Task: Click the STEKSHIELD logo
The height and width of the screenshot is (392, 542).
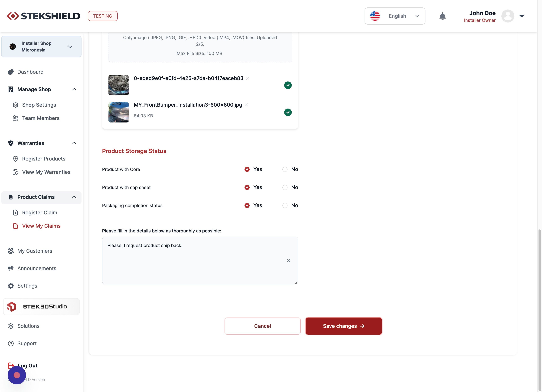Action: coord(43,16)
